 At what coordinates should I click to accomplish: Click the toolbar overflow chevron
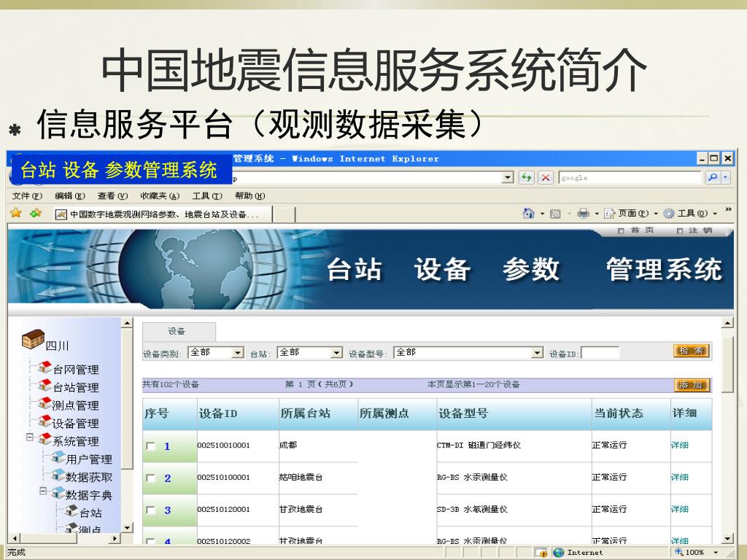coord(728,209)
